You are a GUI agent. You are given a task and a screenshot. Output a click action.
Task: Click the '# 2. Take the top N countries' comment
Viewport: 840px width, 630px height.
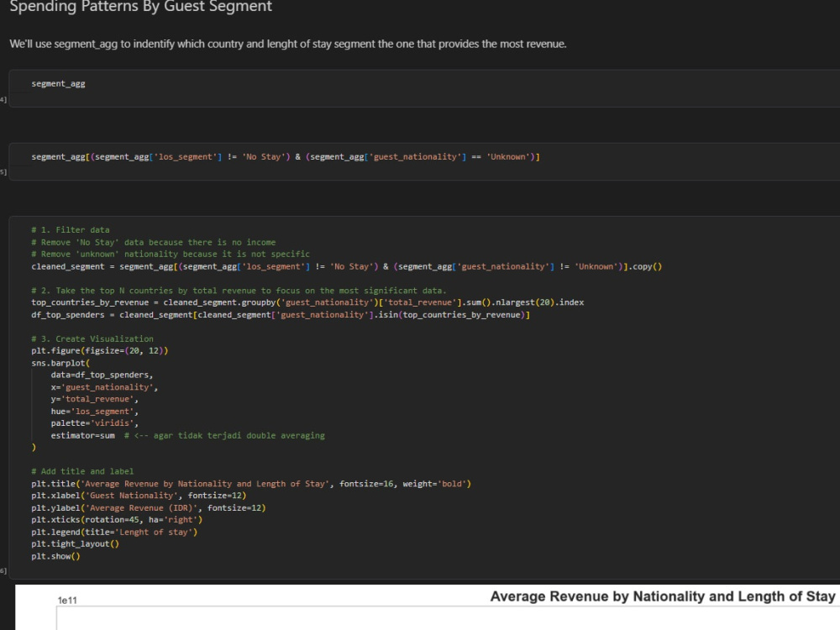(x=239, y=291)
